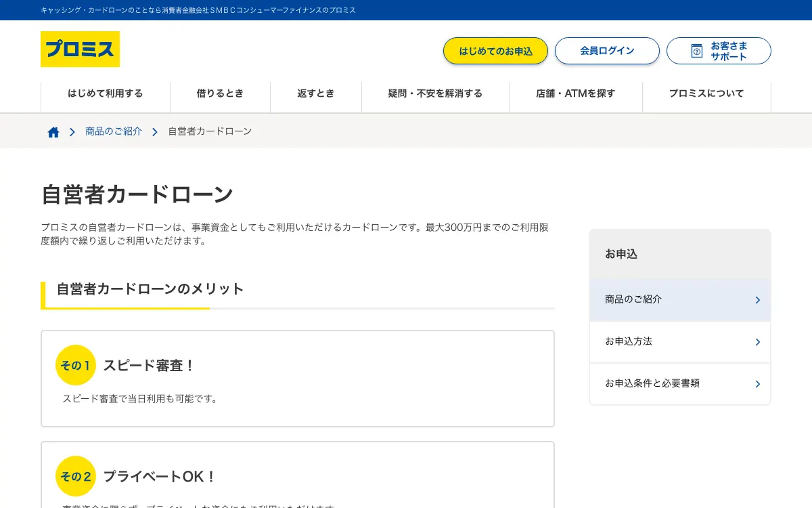The image size is (812, 508).
Task: Click 自営者カードローン breadcrumb text
Action: pyautogui.click(x=210, y=131)
